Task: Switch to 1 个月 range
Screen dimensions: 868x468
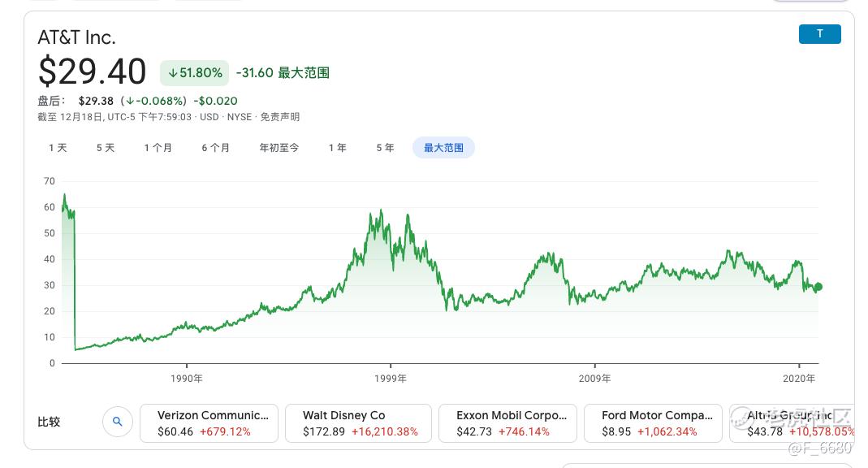Action: 158,148
